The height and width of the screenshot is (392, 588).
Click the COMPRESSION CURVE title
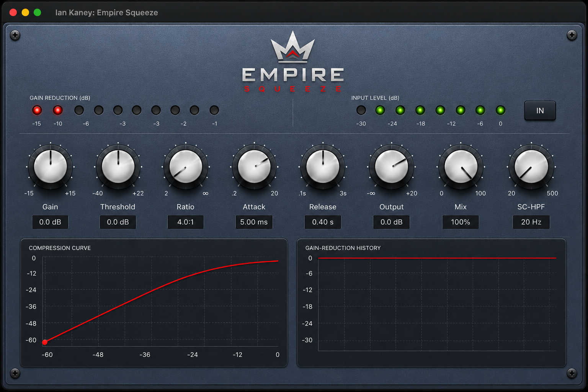point(60,248)
